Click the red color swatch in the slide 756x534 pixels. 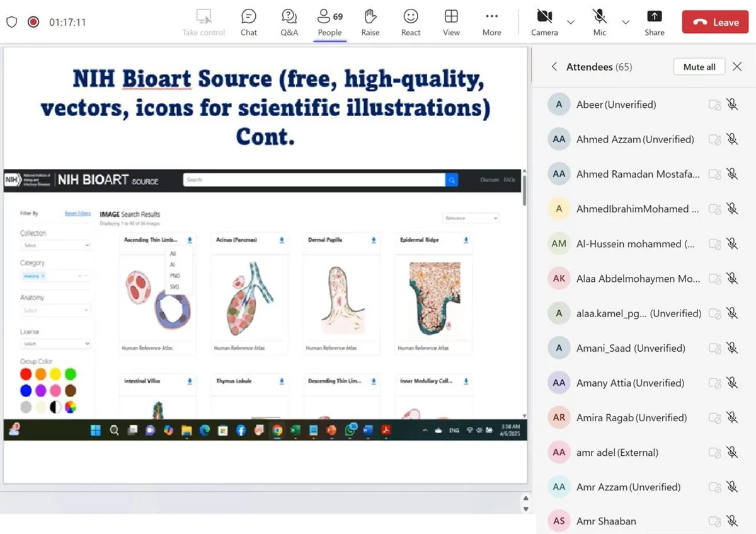[x=26, y=374]
